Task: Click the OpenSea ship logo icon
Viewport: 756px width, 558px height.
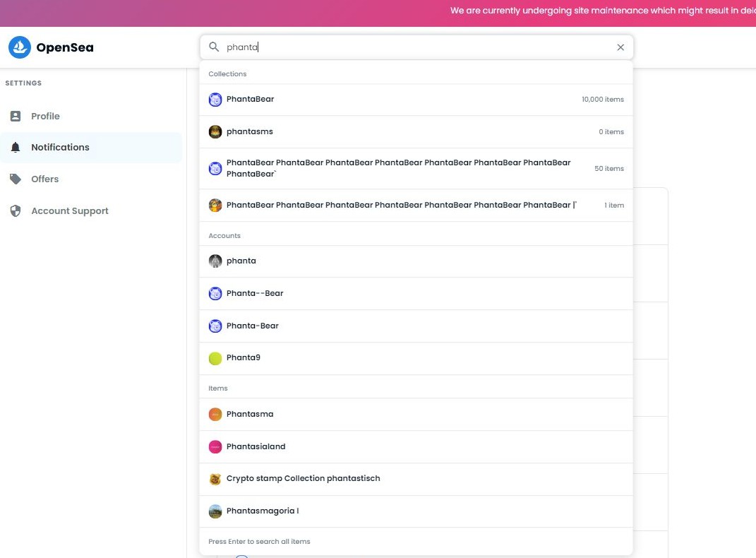Action: click(20, 47)
